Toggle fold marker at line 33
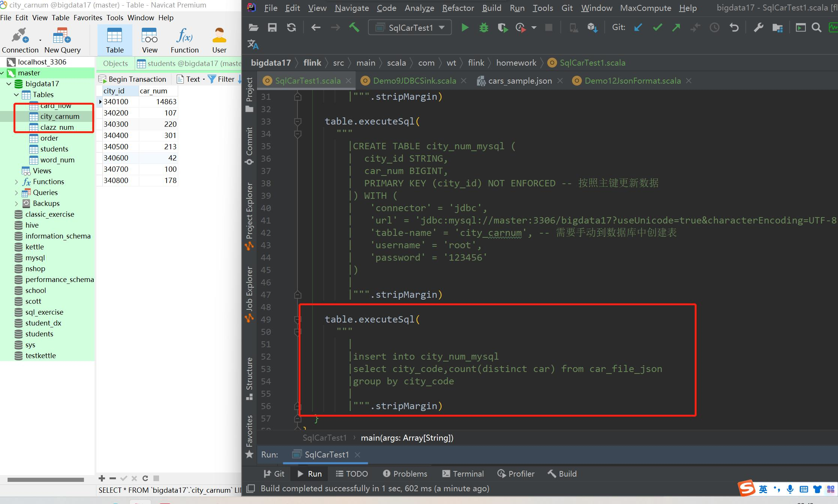This screenshot has width=838, height=504. tap(298, 121)
